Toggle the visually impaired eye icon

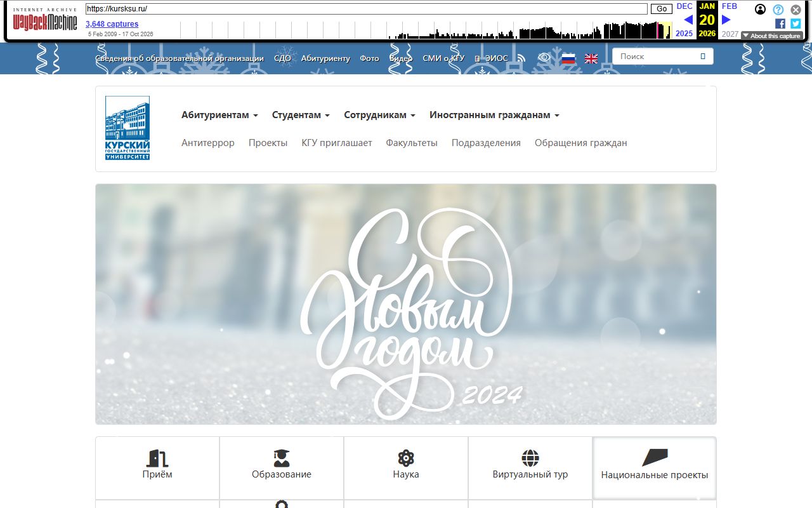544,58
